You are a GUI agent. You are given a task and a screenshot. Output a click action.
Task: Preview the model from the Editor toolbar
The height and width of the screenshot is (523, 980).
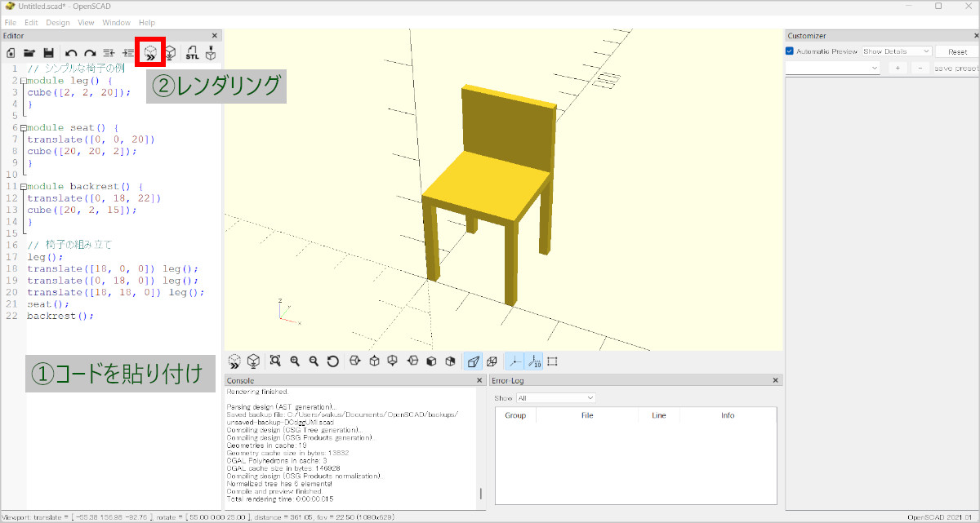click(x=150, y=54)
